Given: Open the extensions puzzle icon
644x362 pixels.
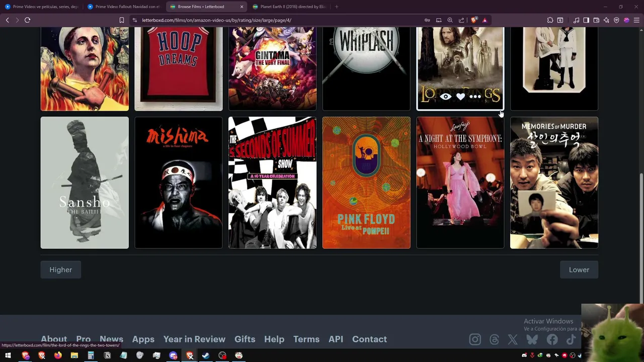Looking at the screenshot, I should [550, 20].
